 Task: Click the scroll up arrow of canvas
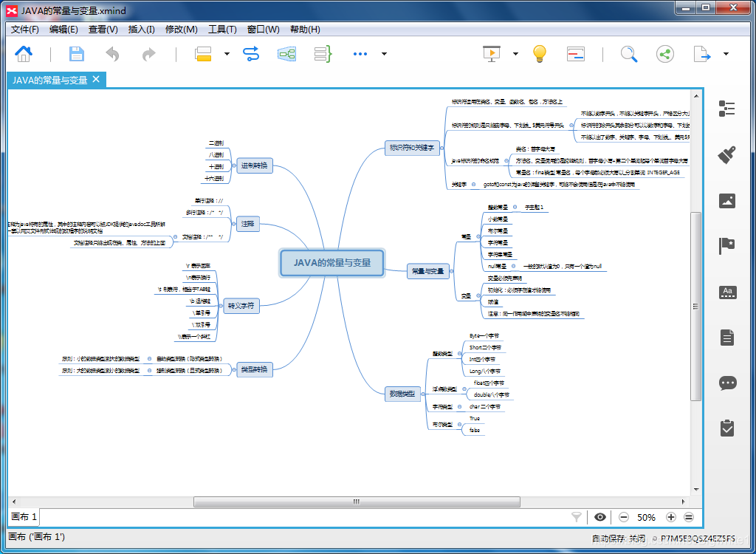click(x=695, y=96)
